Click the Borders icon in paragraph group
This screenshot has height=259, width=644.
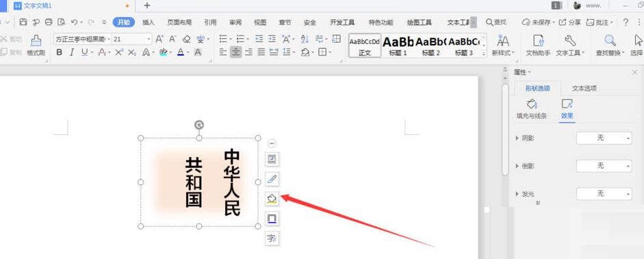tap(322, 52)
